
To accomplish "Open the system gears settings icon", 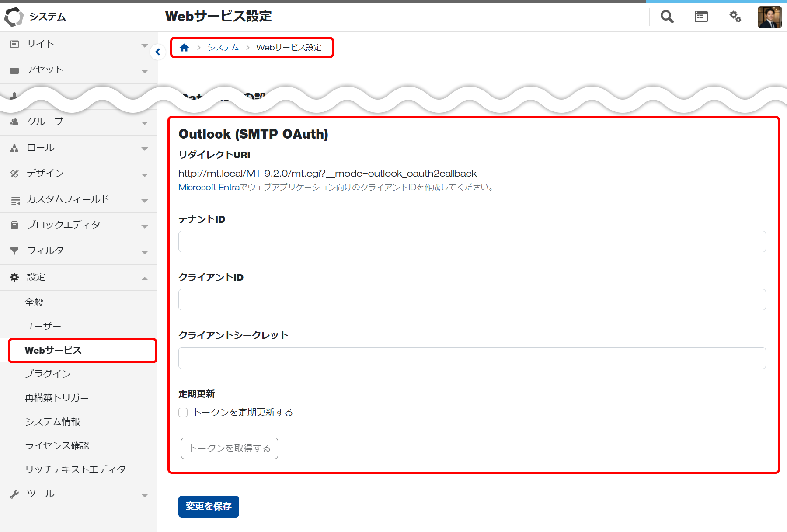I will coord(735,17).
